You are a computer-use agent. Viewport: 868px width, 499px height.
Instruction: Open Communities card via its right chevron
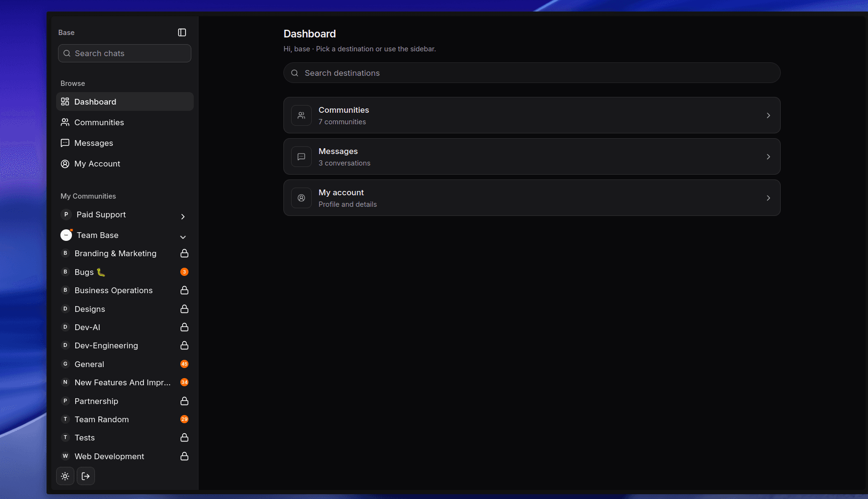click(768, 116)
